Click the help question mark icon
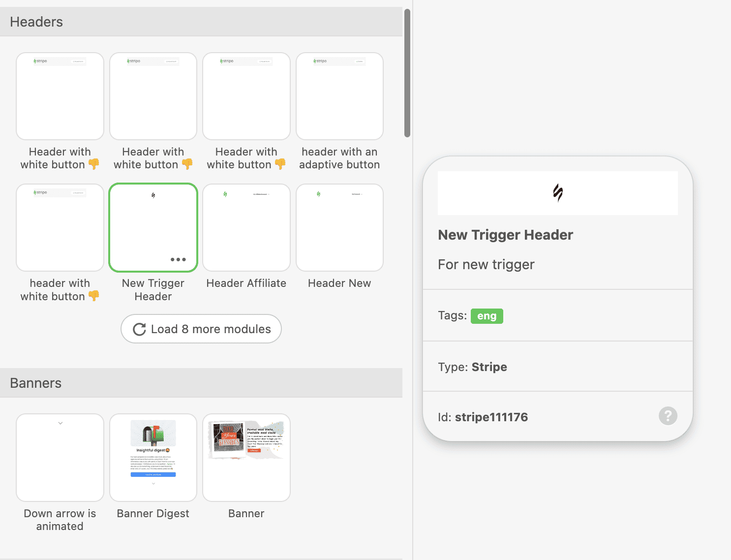731x560 pixels. pos(668,416)
